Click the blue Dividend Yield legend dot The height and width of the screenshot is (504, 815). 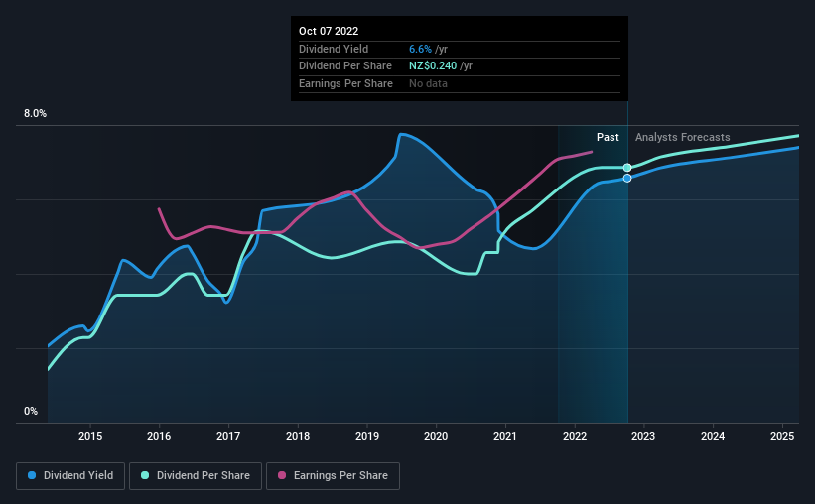pos(32,475)
